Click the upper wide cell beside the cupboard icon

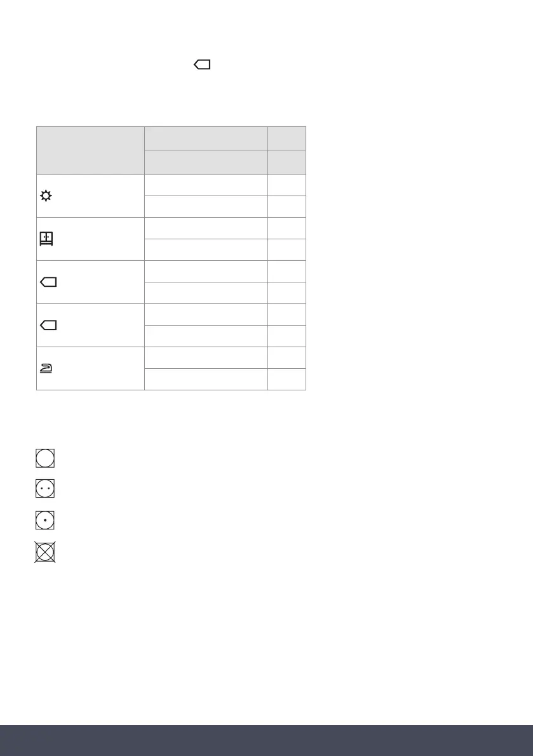[x=206, y=229]
